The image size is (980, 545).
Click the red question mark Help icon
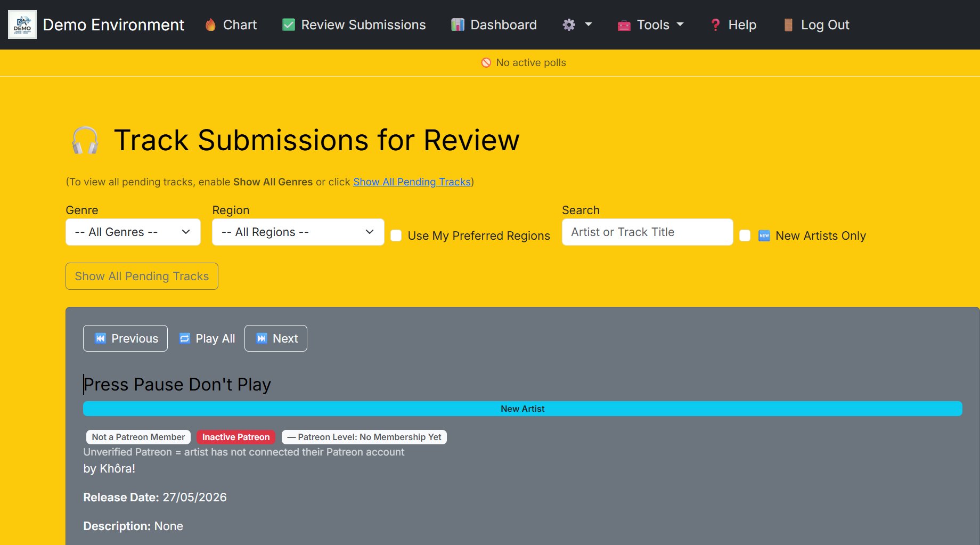[x=715, y=25]
